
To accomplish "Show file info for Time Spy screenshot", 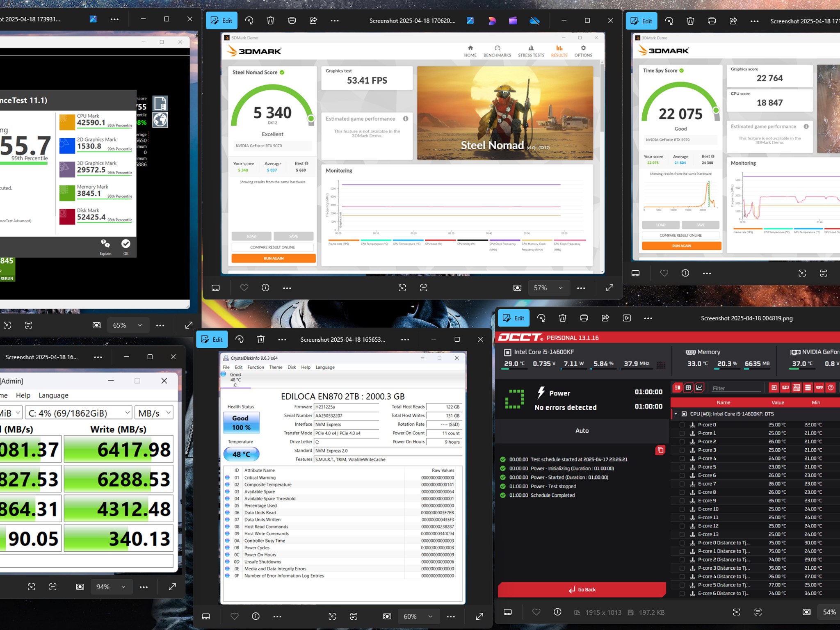I will [685, 273].
